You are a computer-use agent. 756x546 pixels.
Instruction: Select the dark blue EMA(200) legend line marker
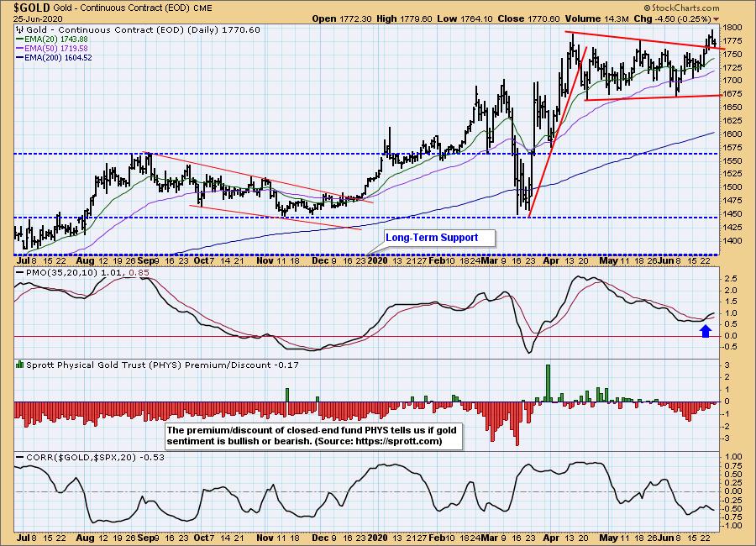click(x=20, y=57)
